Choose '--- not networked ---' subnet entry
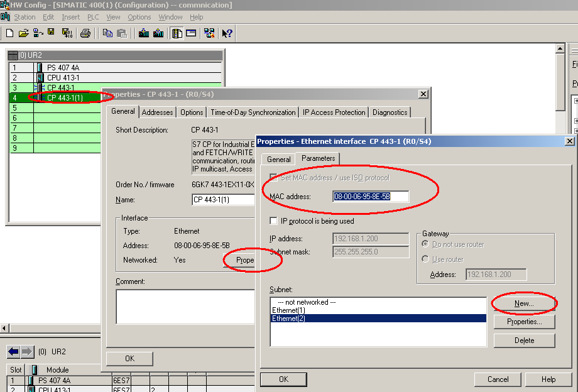 pos(303,302)
